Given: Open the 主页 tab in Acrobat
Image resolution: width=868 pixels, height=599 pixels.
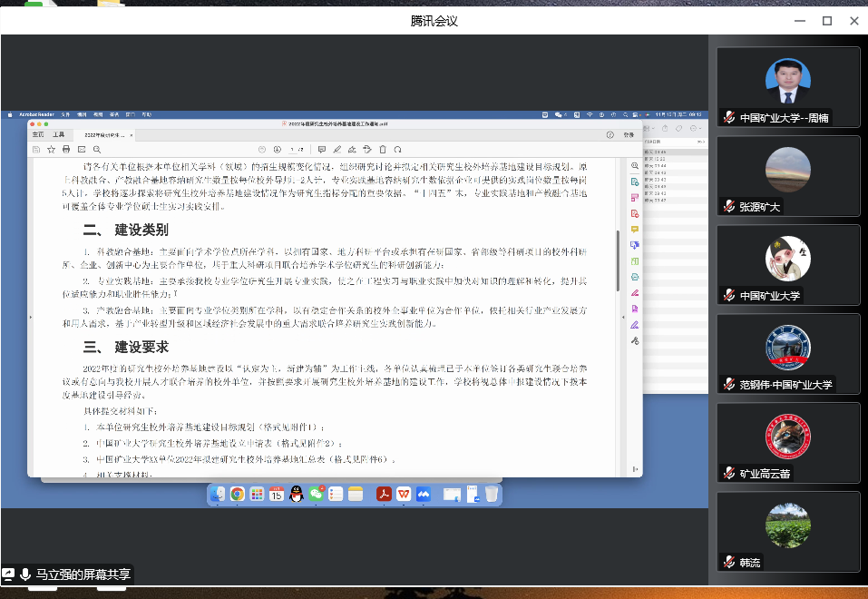Looking at the screenshot, I should (39, 134).
